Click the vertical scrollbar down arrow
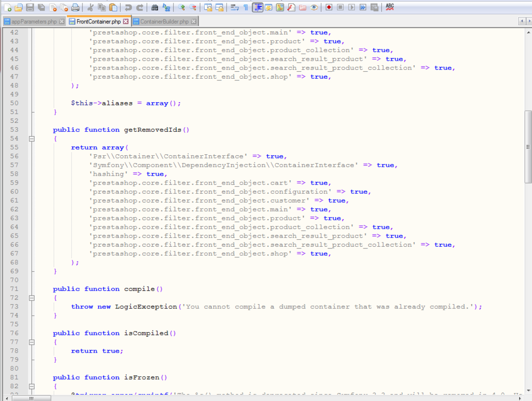This screenshot has width=532, height=401. 527,391
